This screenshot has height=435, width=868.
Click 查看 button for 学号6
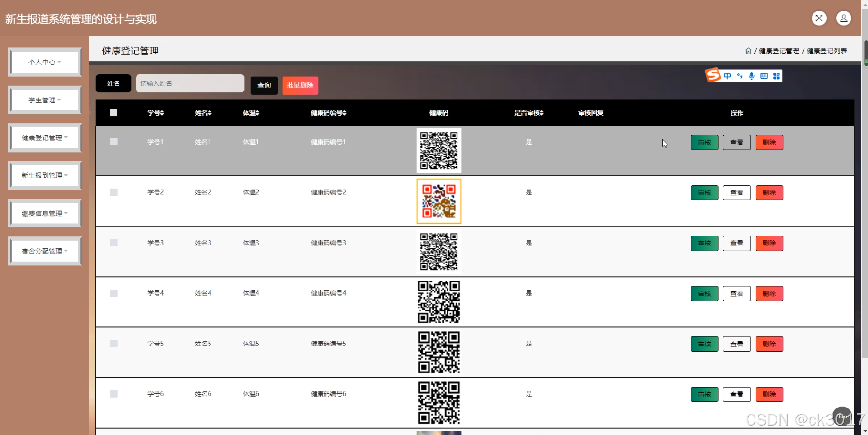tap(737, 394)
